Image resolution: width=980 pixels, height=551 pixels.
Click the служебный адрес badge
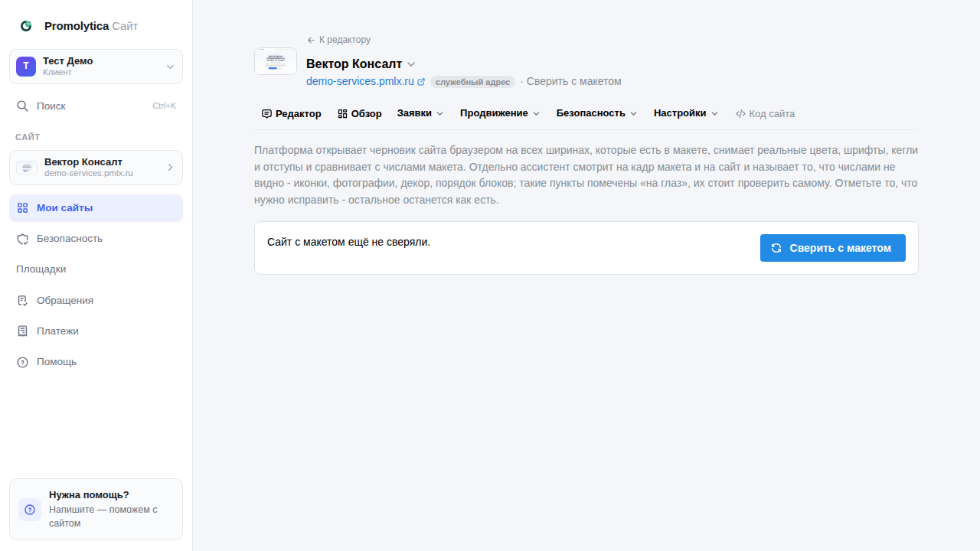pos(472,82)
